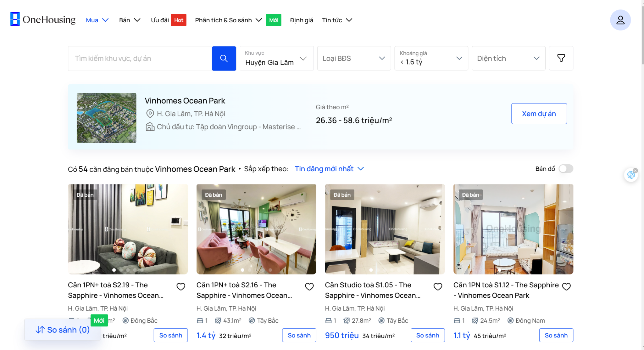Click the location pin next to H. Gia Lâm
Viewport: 644px width, 350px height.
coord(150,114)
